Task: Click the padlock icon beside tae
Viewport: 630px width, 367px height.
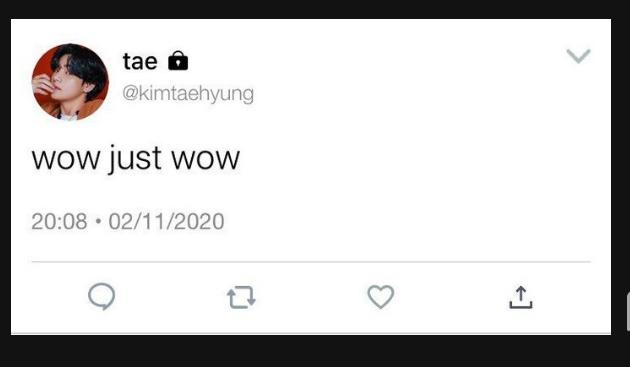Action: [x=178, y=61]
